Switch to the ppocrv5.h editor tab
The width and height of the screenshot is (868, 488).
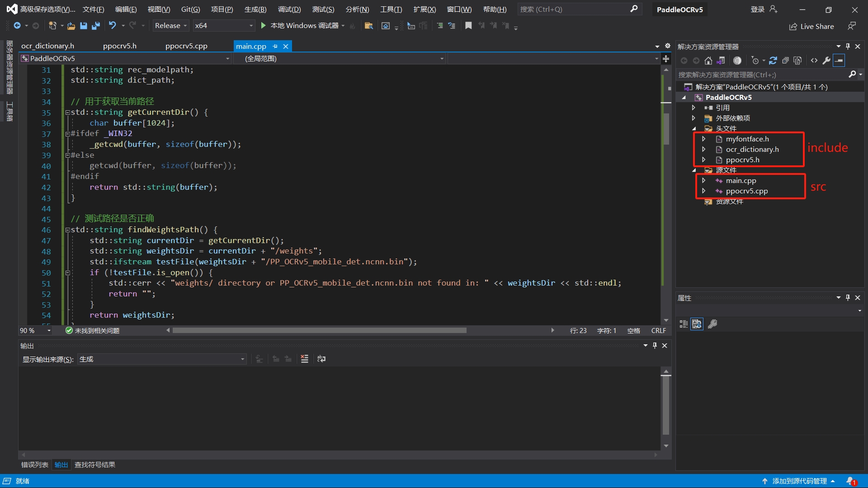[x=120, y=46]
